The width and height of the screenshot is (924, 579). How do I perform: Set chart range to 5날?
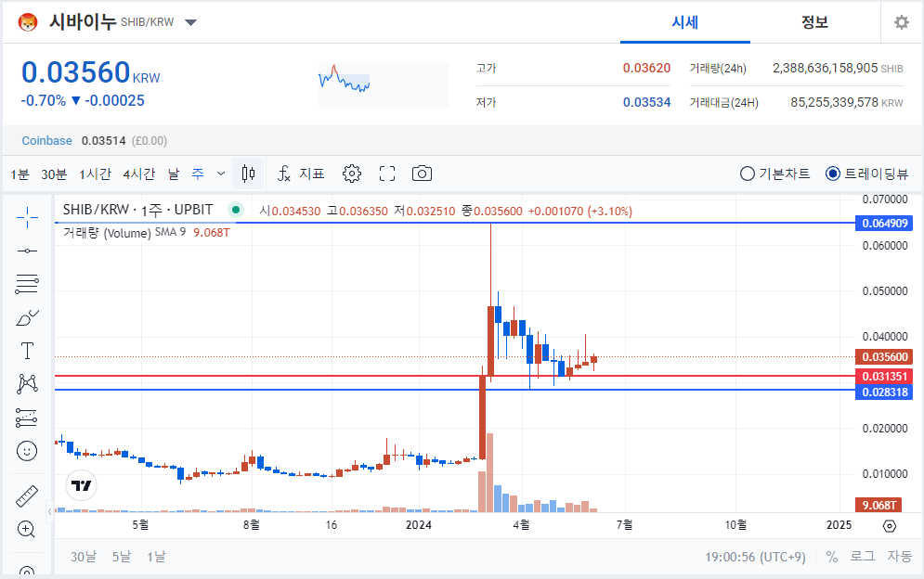(x=122, y=557)
